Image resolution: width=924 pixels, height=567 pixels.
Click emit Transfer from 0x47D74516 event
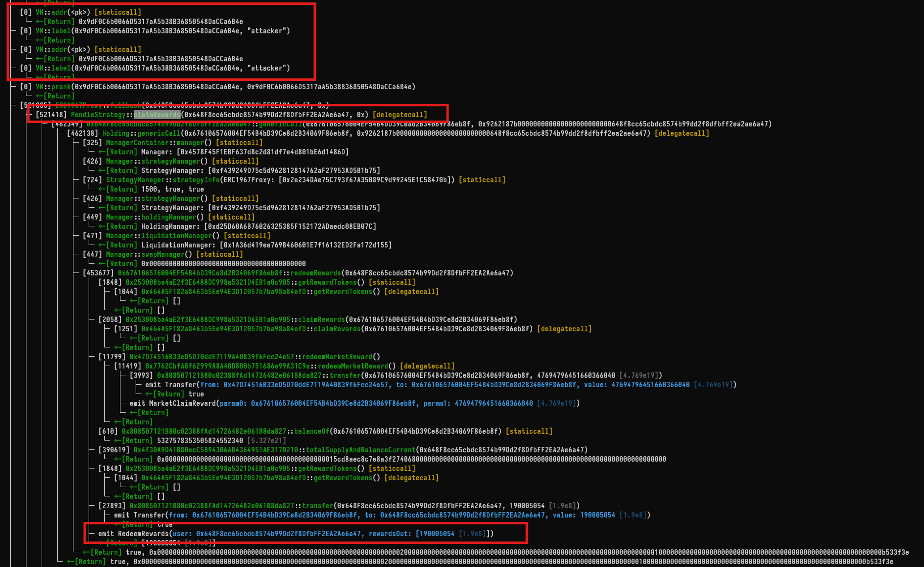point(441,385)
